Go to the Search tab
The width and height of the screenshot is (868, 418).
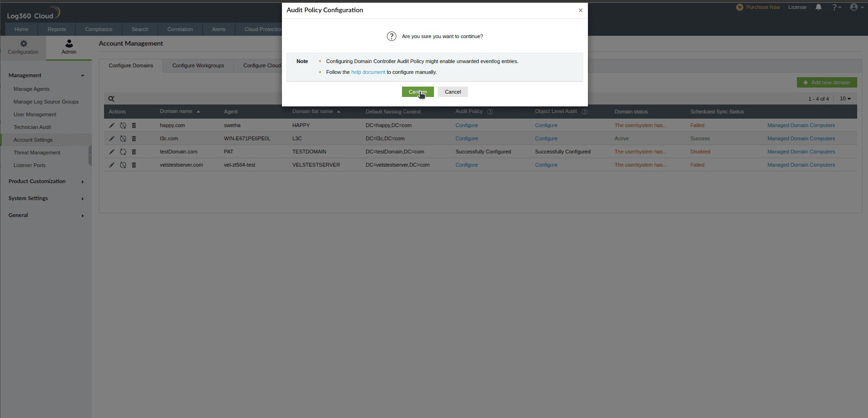[x=140, y=29]
